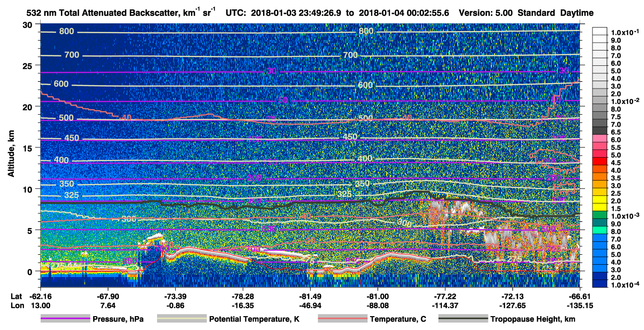Click longitude value '-114.37'
The width and height of the screenshot is (644, 330).
pyautogui.click(x=445, y=305)
